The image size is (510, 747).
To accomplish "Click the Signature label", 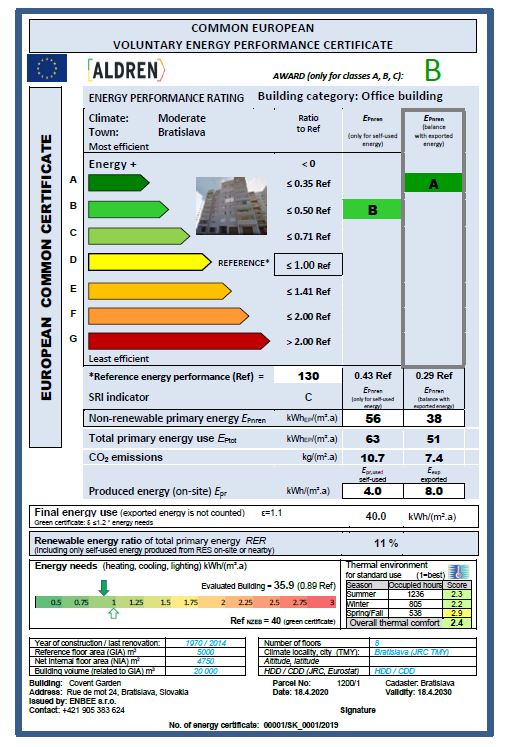I will coord(358,710).
